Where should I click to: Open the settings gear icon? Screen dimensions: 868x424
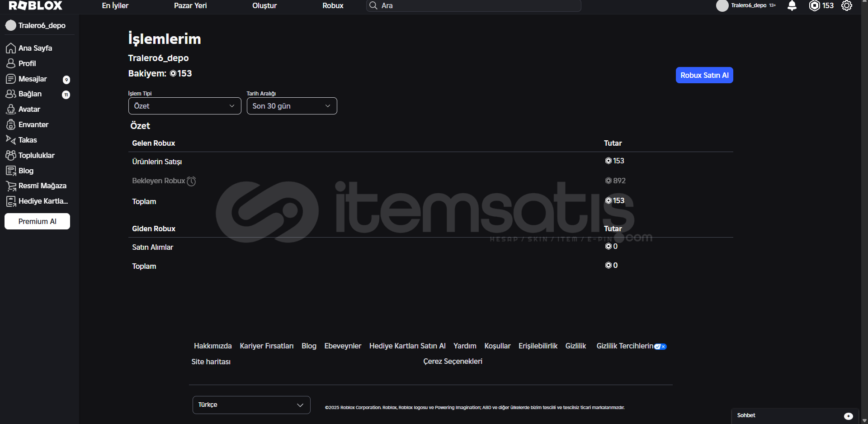pyautogui.click(x=847, y=5)
